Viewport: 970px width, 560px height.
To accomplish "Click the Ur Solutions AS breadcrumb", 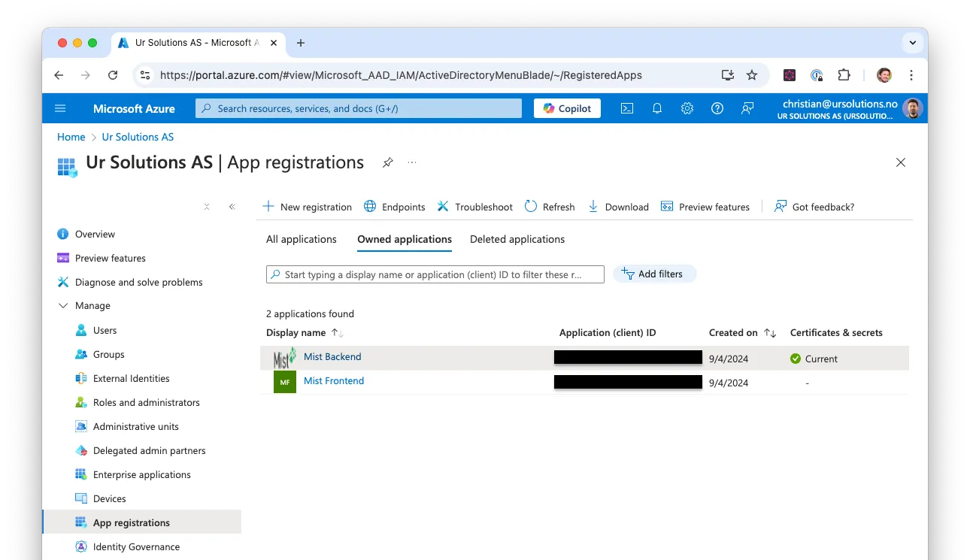I will tap(138, 137).
